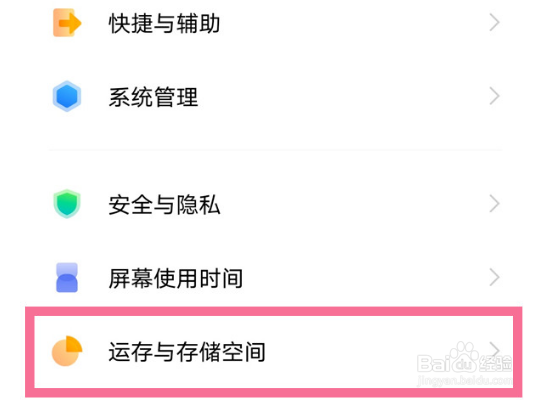The image size is (544, 400).
Task: Tap the orange arrow 快捷与辅助 icon
Action: pos(67,23)
